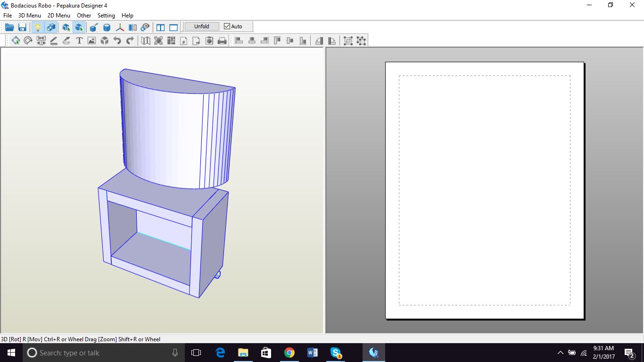644x362 pixels.
Task: Rotate part clockwise 90 degrees icon
Action: tap(332, 41)
